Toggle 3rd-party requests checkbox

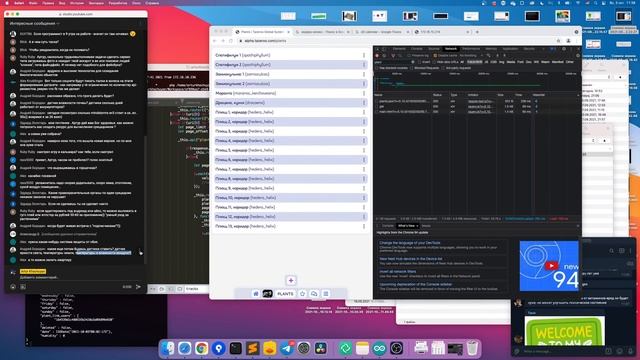443,68
